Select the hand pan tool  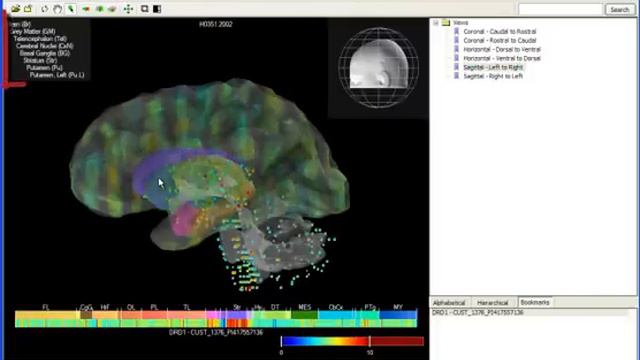click(x=58, y=9)
